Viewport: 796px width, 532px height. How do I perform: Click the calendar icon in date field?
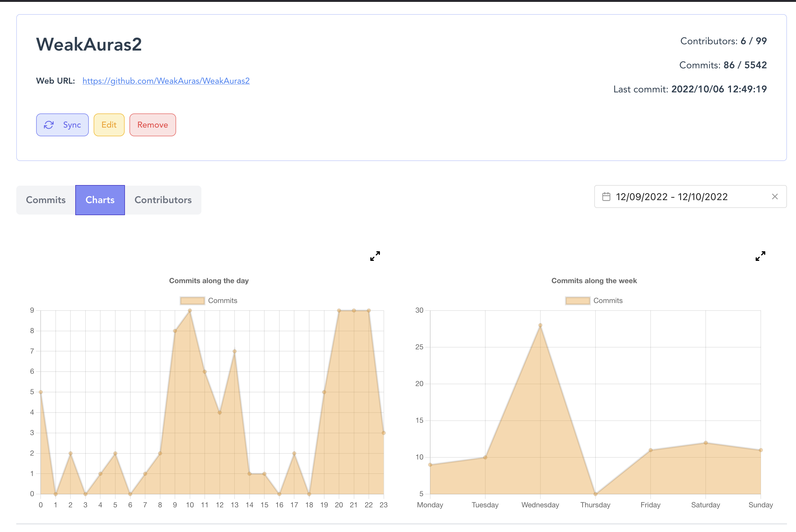pyautogui.click(x=606, y=197)
